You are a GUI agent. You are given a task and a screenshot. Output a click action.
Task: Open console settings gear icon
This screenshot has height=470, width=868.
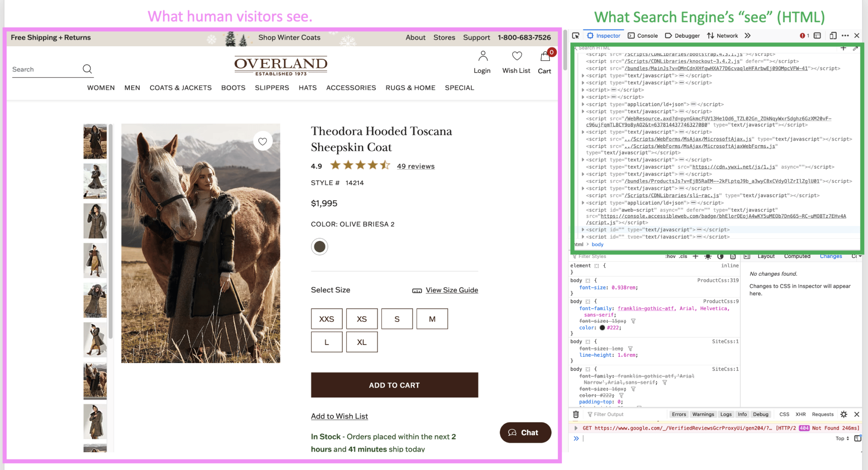(x=844, y=414)
